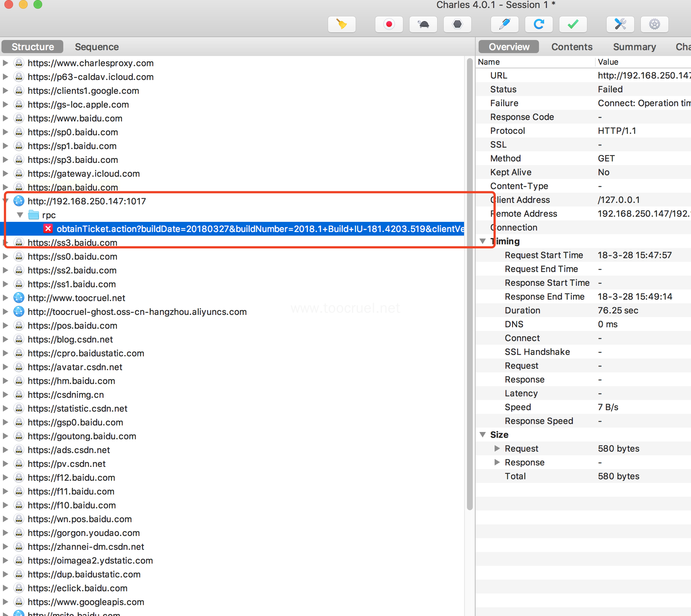Stop recording traffic via the red record icon
691x616 pixels.
click(x=389, y=24)
